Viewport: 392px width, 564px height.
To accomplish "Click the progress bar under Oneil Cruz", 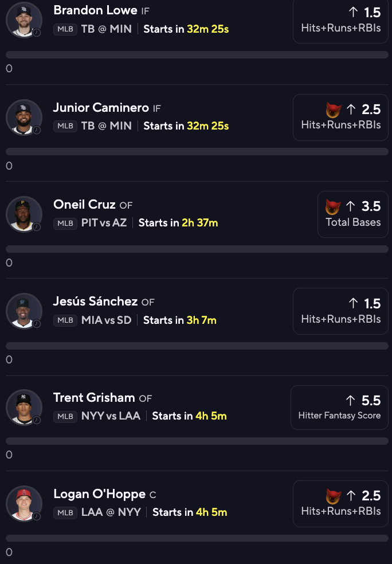I will click(197, 249).
